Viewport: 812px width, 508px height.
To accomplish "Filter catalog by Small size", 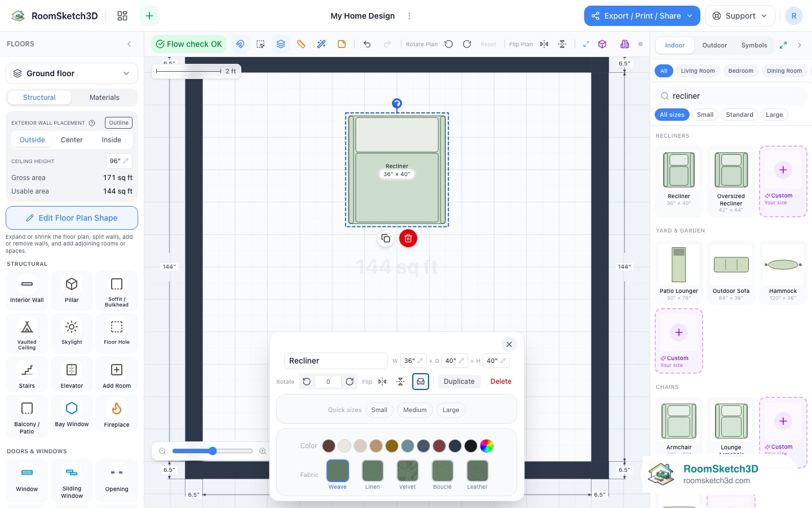I will click(705, 115).
